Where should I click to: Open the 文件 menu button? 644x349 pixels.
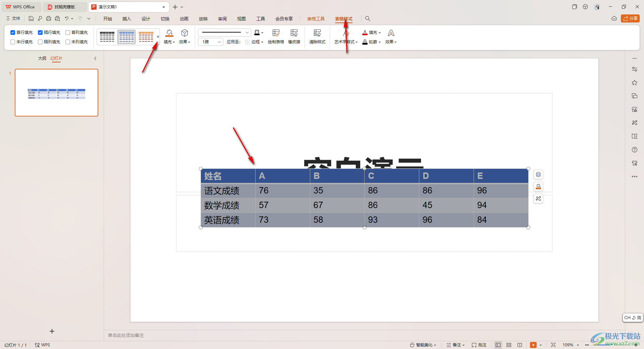coord(13,18)
